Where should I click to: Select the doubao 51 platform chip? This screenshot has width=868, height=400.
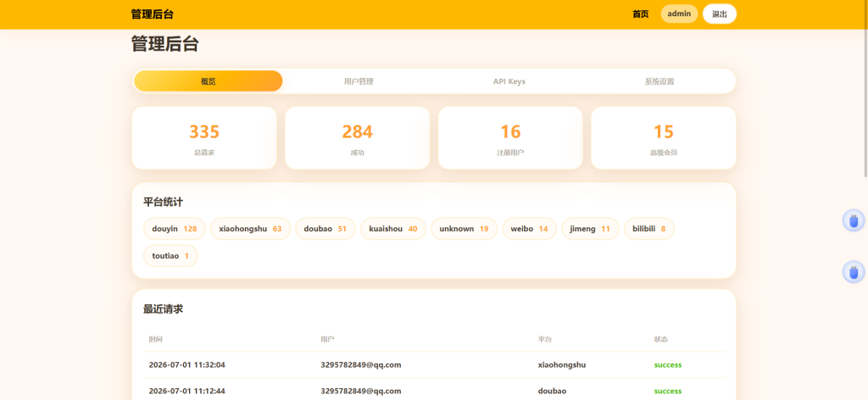[x=325, y=229]
